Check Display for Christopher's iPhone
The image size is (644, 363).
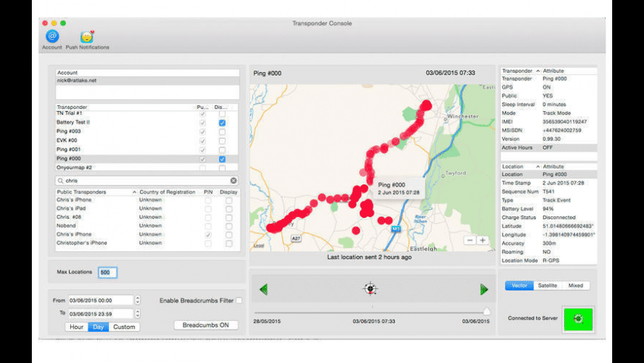pyautogui.click(x=229, y=244)
